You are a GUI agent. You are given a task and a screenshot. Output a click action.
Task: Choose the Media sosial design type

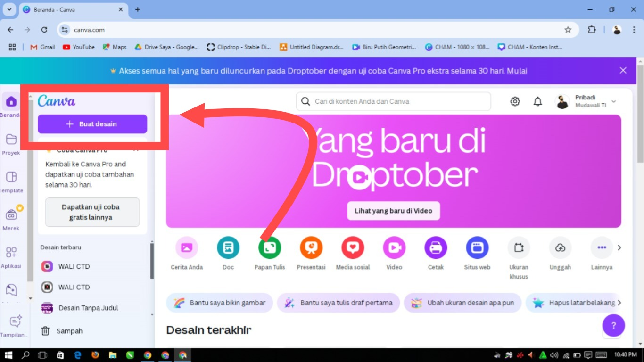[353, 254]
